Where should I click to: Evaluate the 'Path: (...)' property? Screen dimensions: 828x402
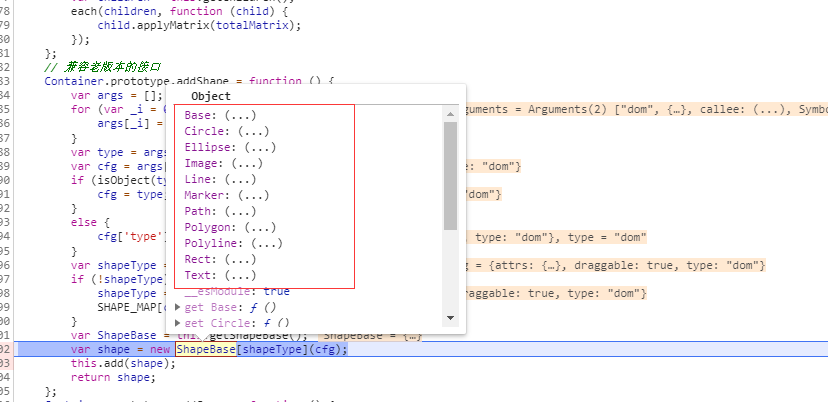pyautogui.click(x=220, y=211)
